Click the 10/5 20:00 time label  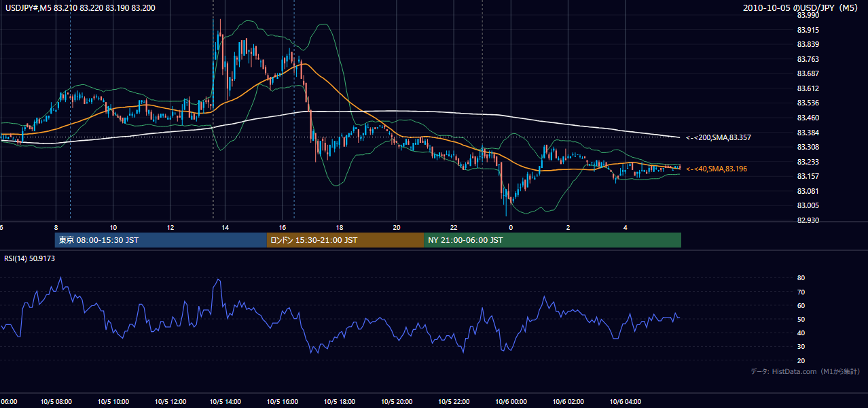pos(396,401)
